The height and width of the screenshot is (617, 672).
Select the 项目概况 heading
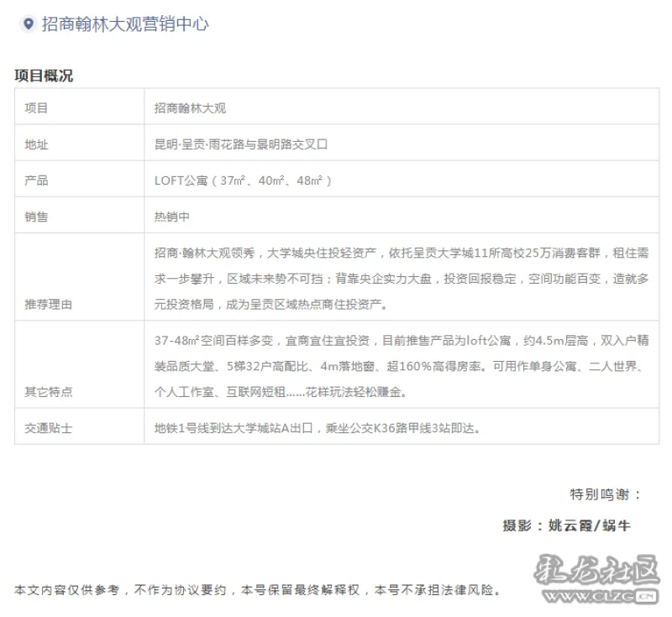coord(44,76)
